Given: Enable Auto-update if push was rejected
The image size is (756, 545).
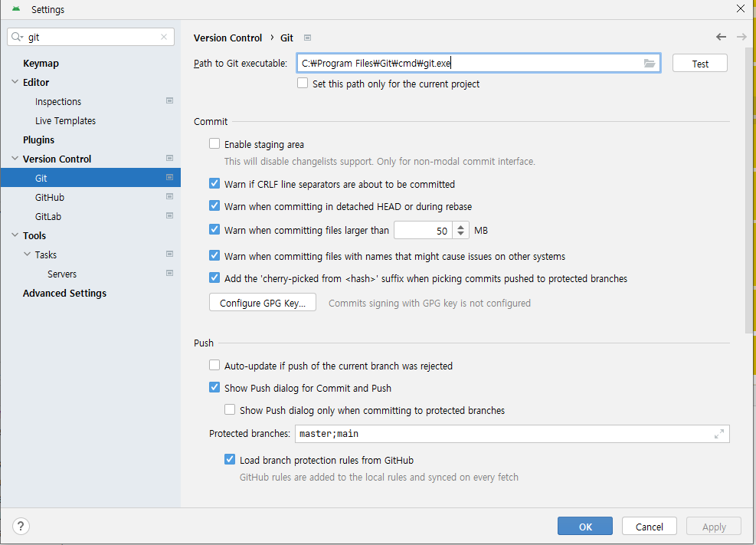Looking at the screenshot, I should (x=214, y=365).
